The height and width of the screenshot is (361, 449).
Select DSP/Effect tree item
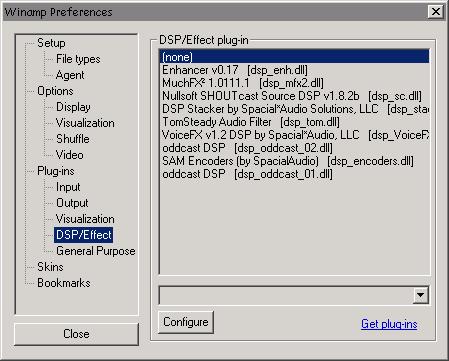pos(83,235)
